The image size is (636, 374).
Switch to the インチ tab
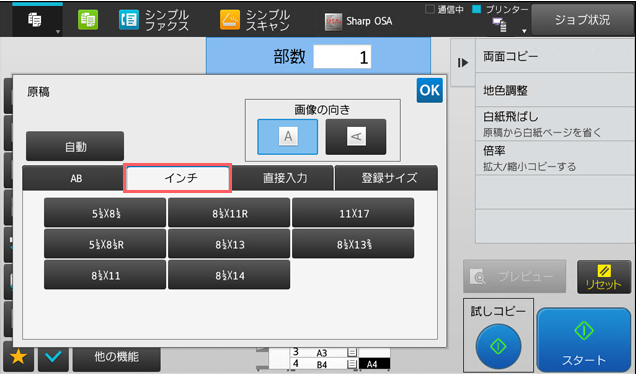(178, 178)
